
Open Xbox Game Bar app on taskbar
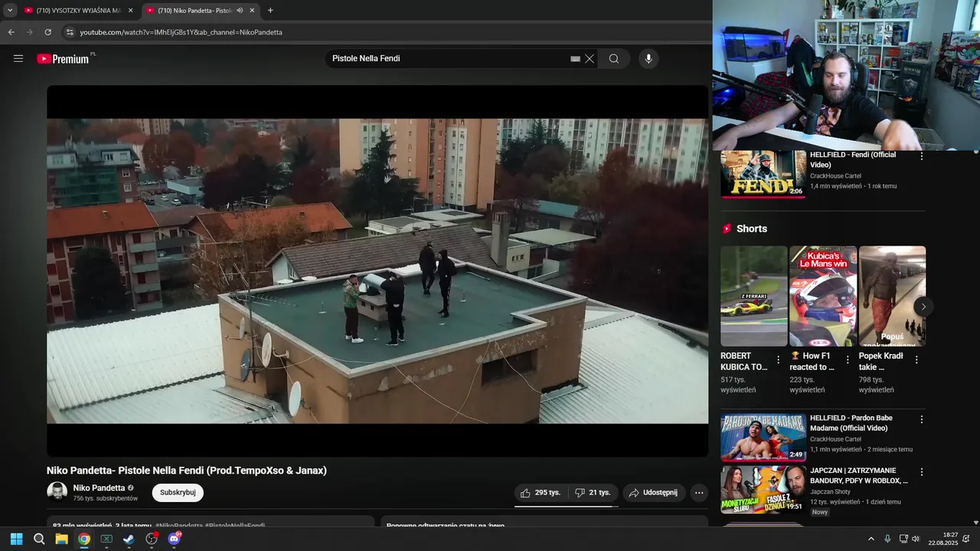tap(106, 539)
